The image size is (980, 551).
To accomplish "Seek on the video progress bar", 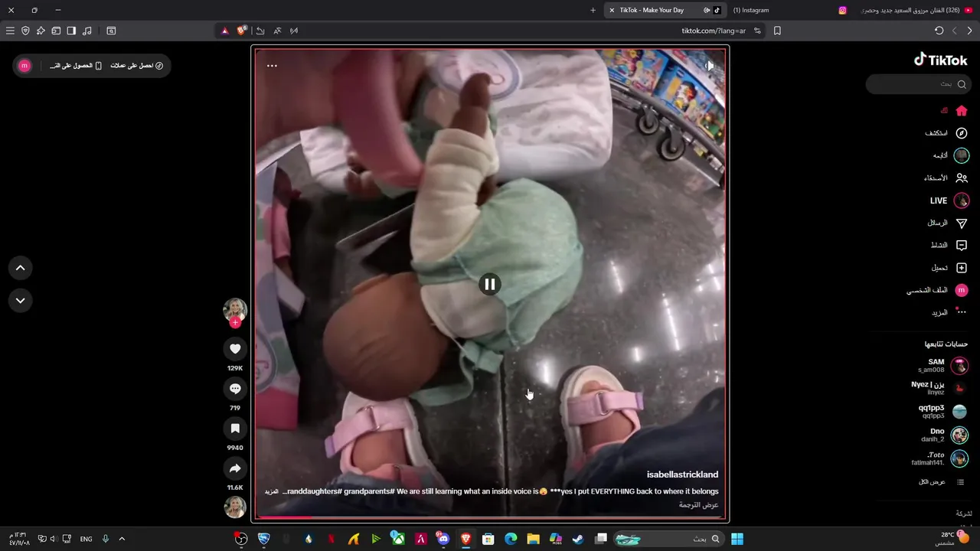I will [490, 517].
